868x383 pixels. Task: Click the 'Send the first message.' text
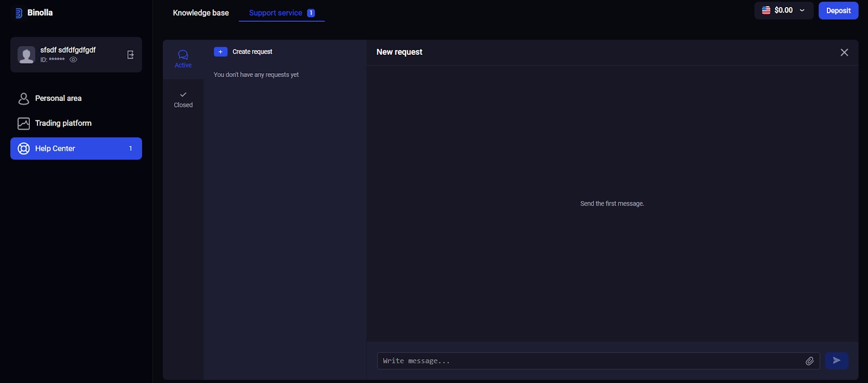click(x=612, y=203)
